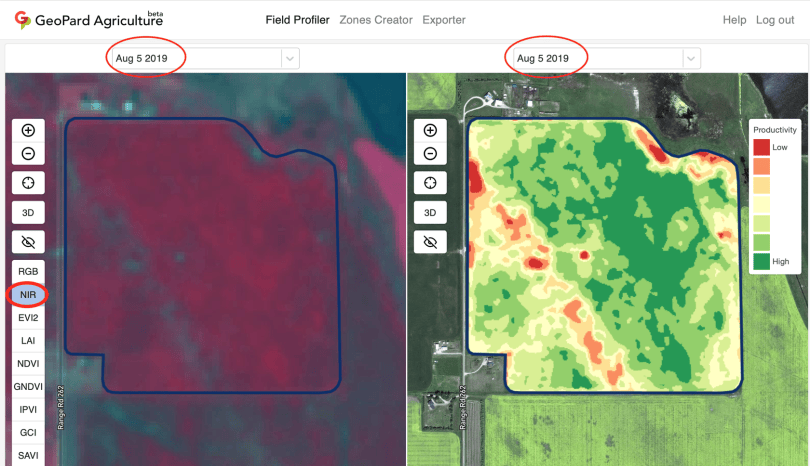Viewport: 810px width, 466px height.
Task: Open the Zones Creator tab
Action: [x=376, y=20]
